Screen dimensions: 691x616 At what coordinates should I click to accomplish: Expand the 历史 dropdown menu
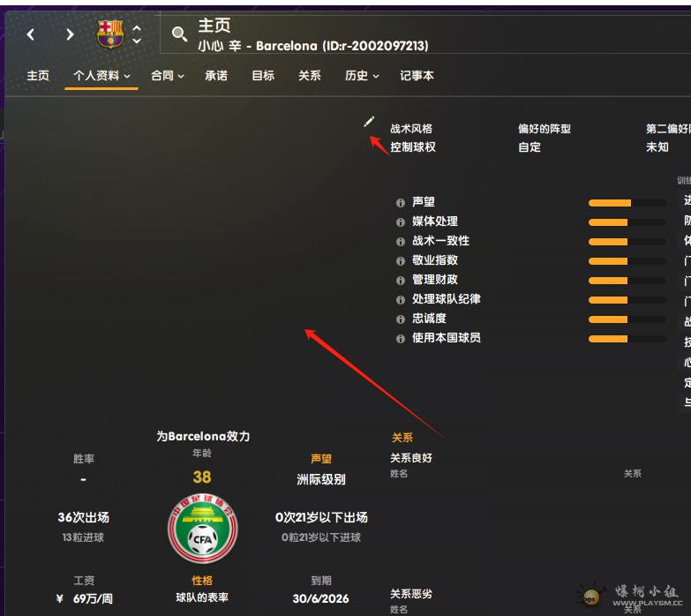click(x=362, y=76)
